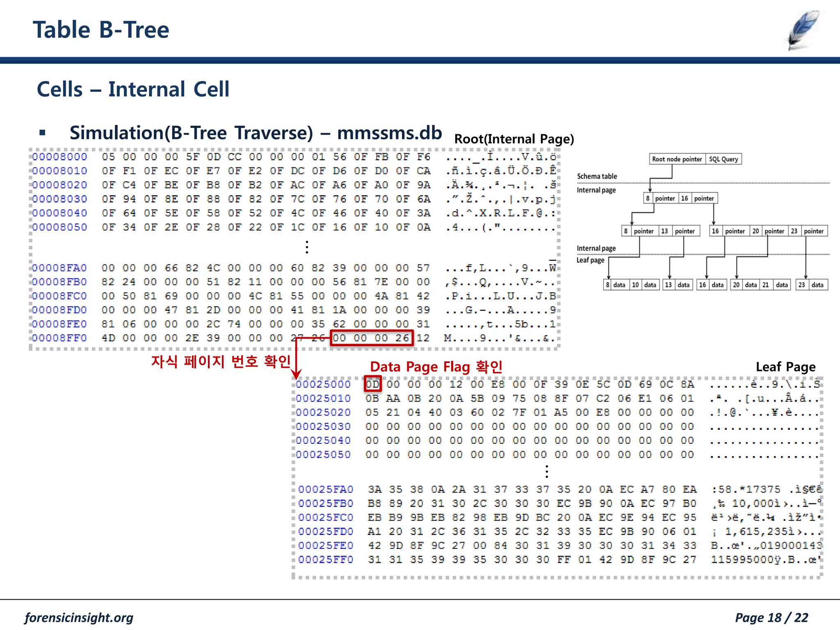
Task: Click the '21 data' leaf cell
Action: click(775, 285)
